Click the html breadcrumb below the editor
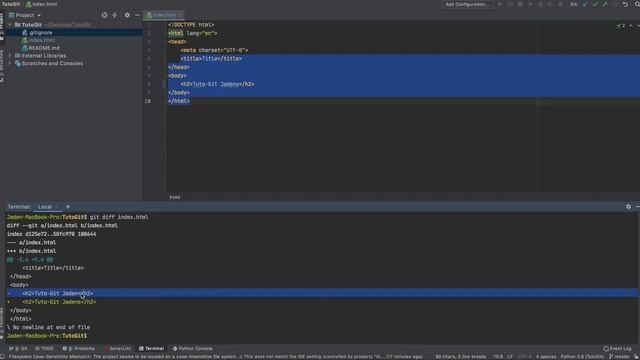Screen dimensions: 640x360 [x=175, y=197]
